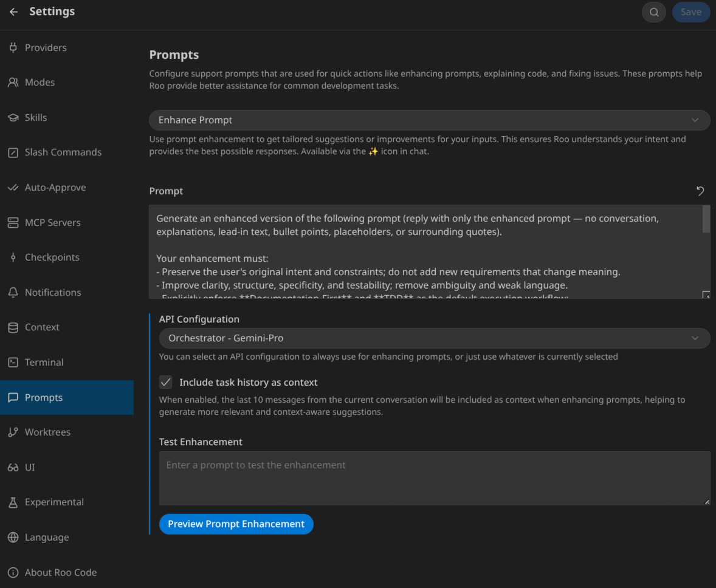Click the Skills graduation cap icon
This screenshot has width=716, height=588.
(x=13, y=117)
